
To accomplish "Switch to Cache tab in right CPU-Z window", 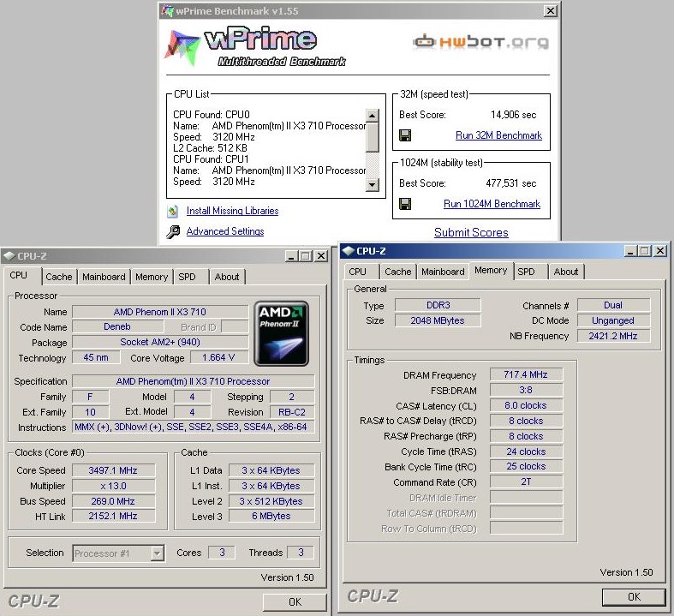I will tap(398, 272).
